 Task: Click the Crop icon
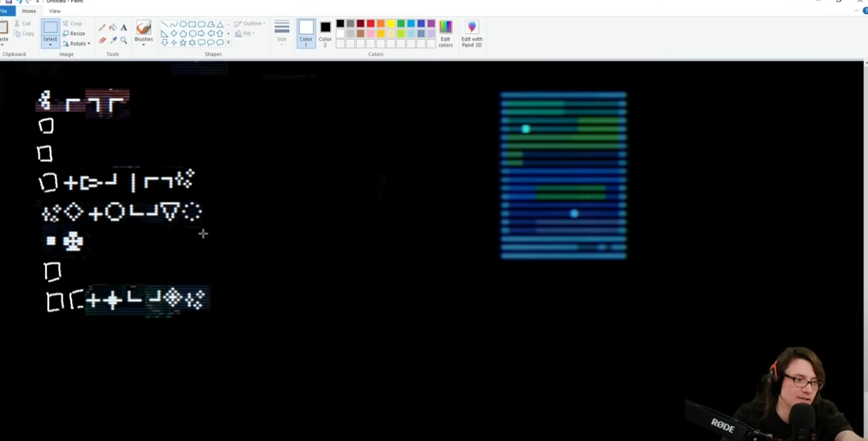coord(72,24)
